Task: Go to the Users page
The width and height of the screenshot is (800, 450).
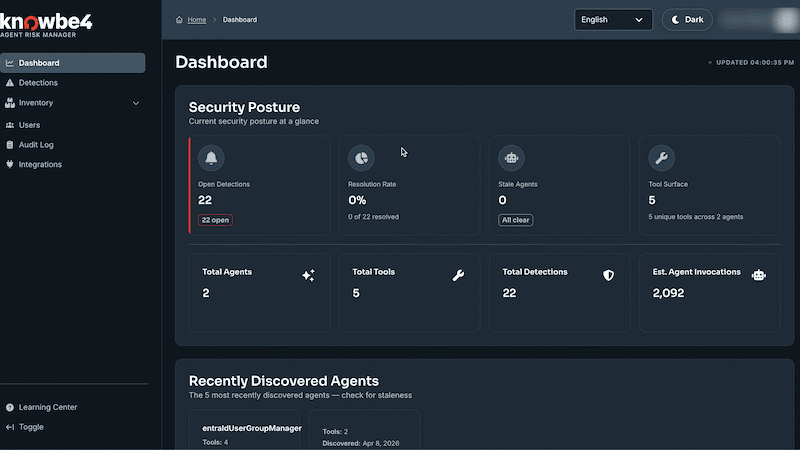Action: point(29,125)
